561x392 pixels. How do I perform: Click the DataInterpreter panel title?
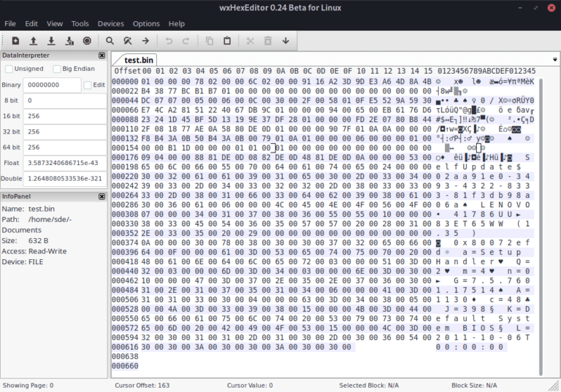[x=26, y=55]
